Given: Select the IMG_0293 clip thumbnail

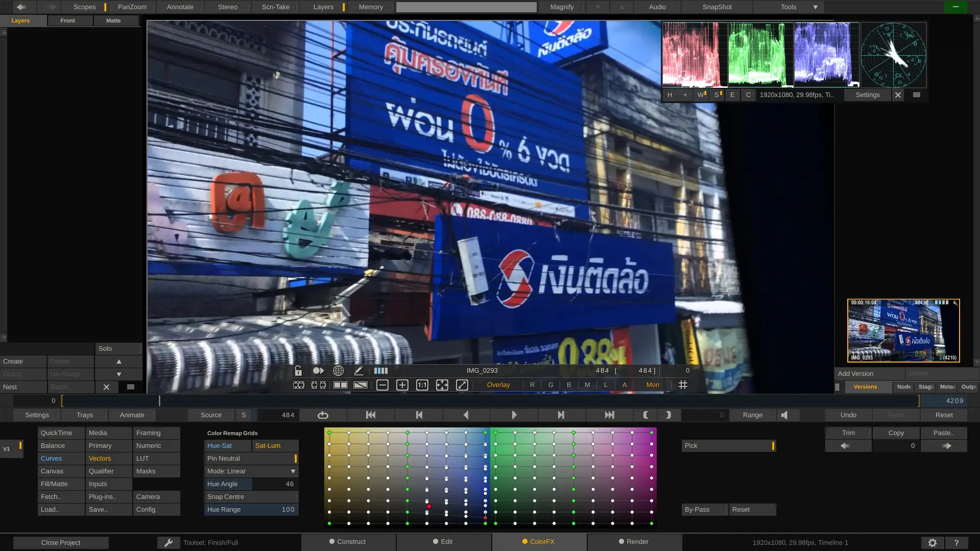Looking at the screenshot, I should 903,331.
